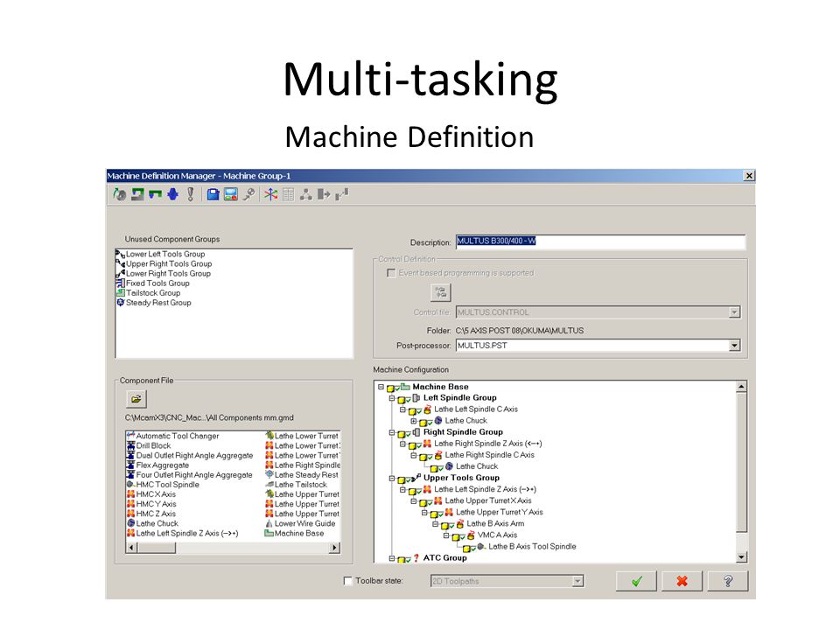
Task: Click the control definition edit icon button
Action: coord(440,292)
